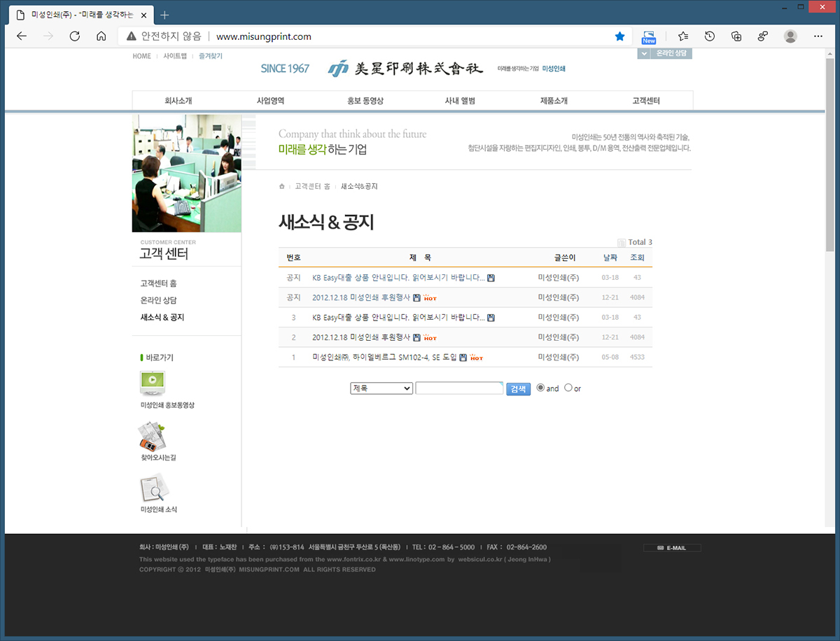Expand the 온라인 상담 dropdown tab

(664, 53)
